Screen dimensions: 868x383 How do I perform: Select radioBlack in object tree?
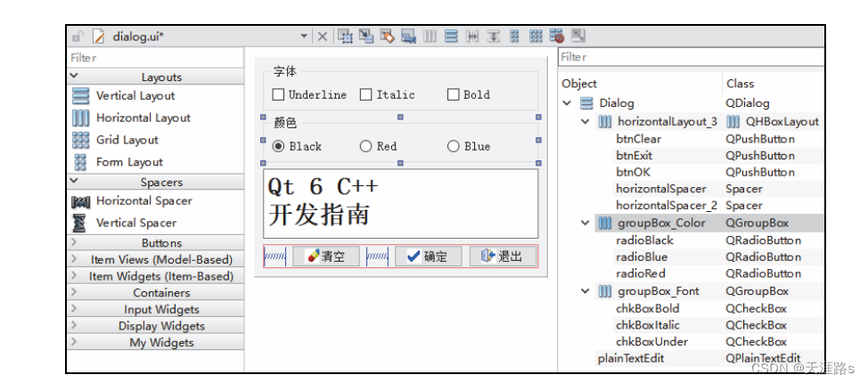(x=644, y=240)
